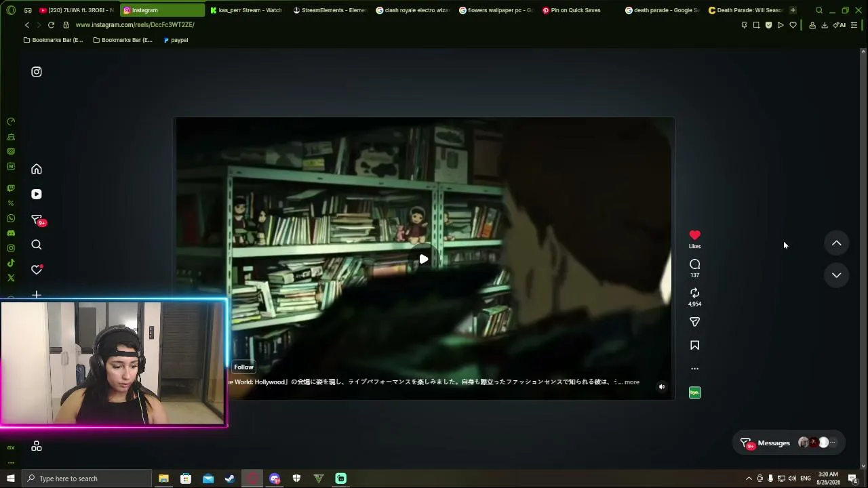Screen dimensions: 868x488
Task: Go back to the previous page
Action: [x=27, y=25]
